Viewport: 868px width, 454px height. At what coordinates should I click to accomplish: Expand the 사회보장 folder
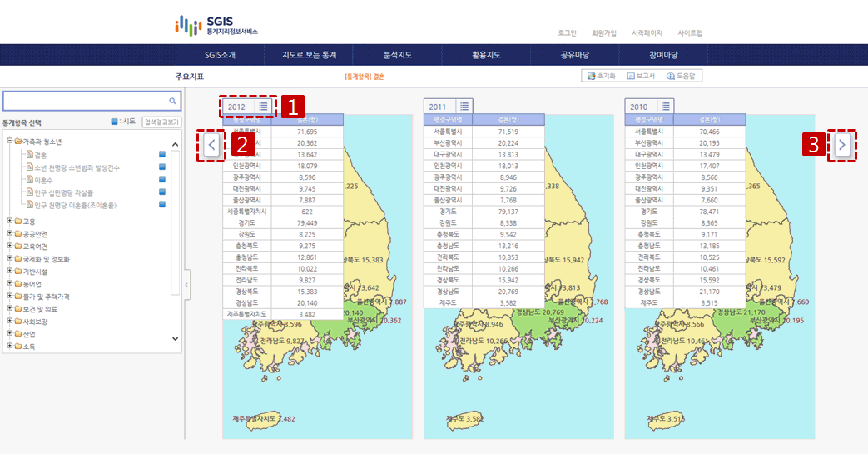click(9, 321)
